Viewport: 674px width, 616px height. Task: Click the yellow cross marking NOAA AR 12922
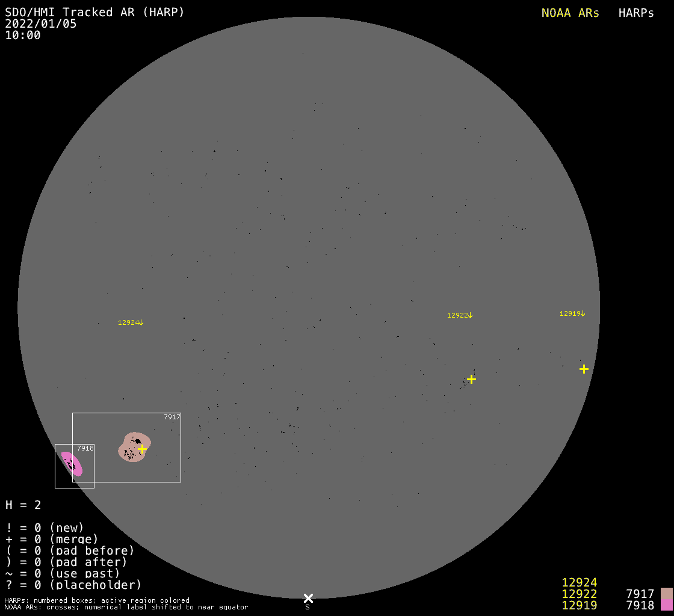[471, 379]
